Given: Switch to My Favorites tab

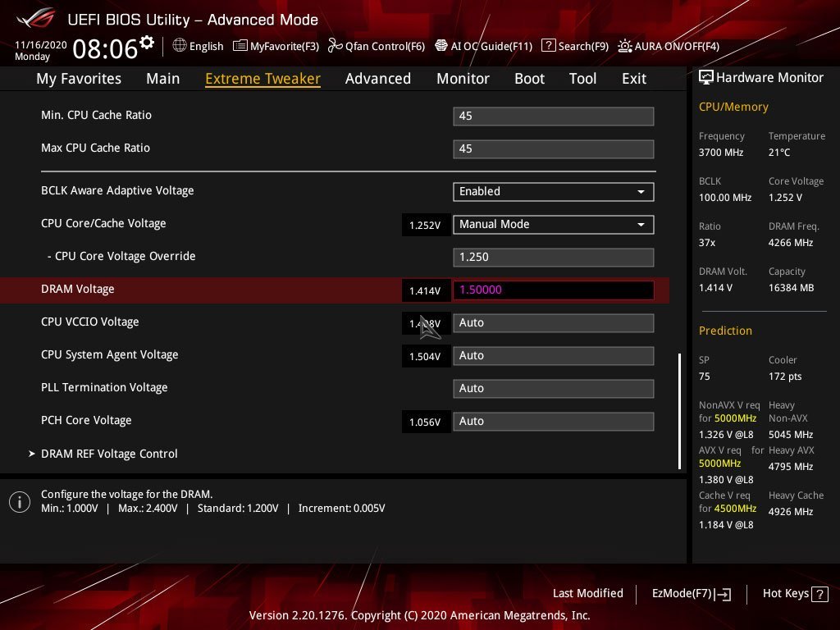Looking at the screenshot, I should (79, 78).
